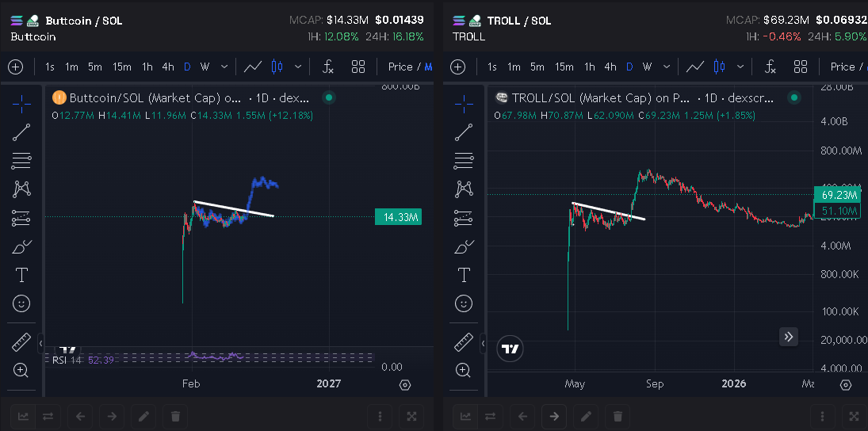Click pencil edit button under TROLL chart
The height and width of the screenshot is (431, 868).
(x=586, y=417)
